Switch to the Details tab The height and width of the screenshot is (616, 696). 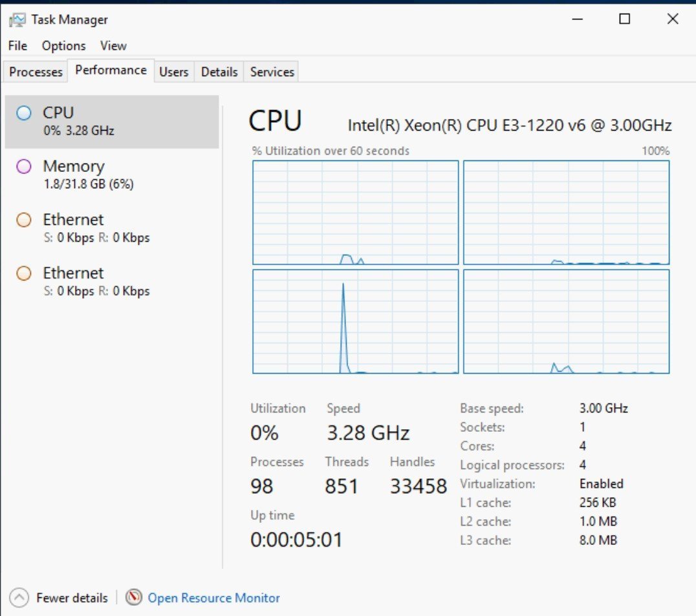[219, 72]
